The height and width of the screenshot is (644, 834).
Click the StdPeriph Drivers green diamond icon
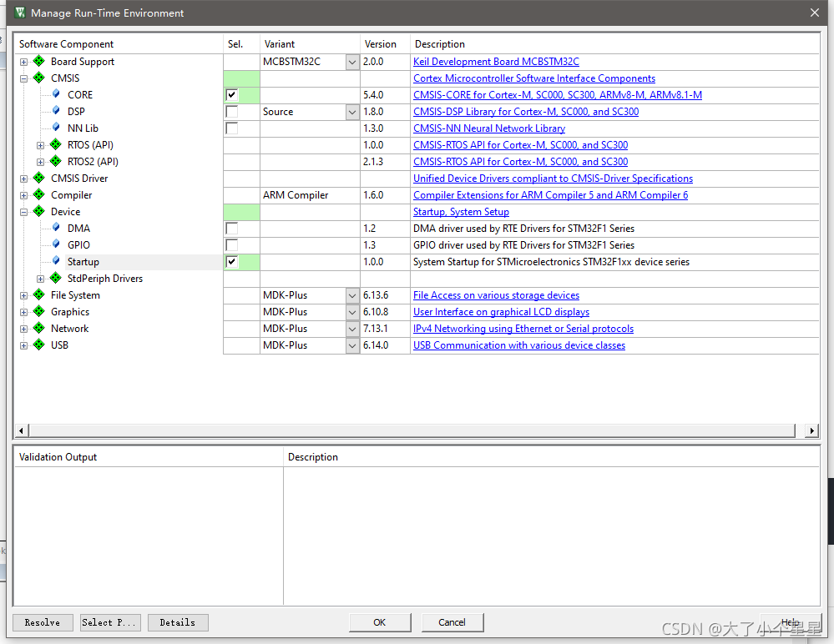coord(56,278)
